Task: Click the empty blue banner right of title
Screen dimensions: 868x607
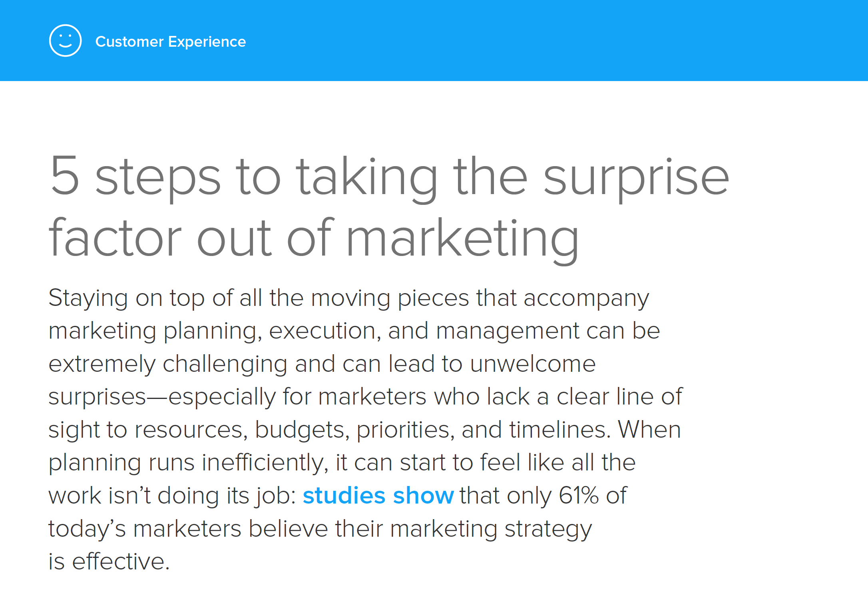Action: (x=555, y=41)
